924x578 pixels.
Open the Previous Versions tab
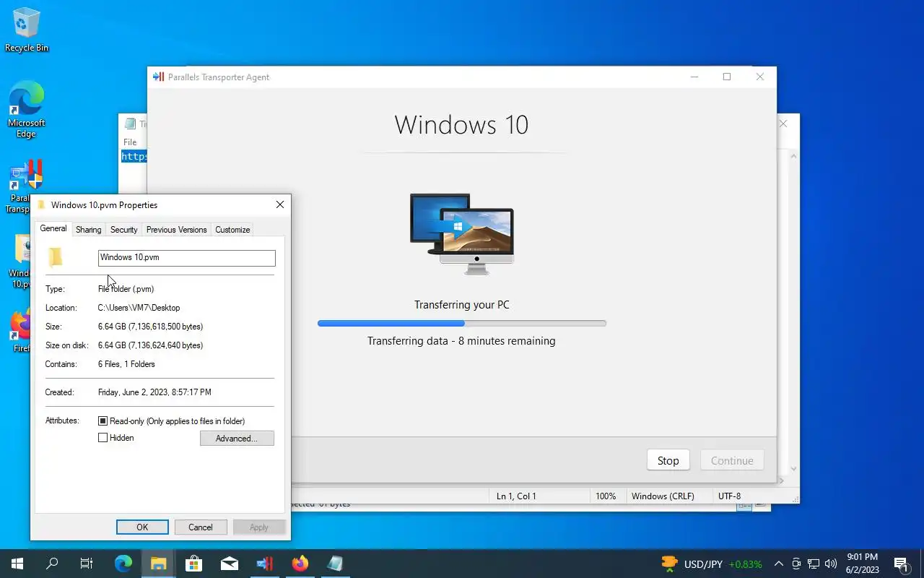click(177, 230)
